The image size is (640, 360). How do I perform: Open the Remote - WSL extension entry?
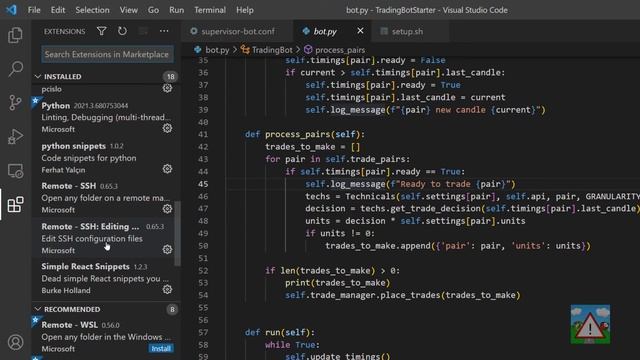[x=106, y=337]
